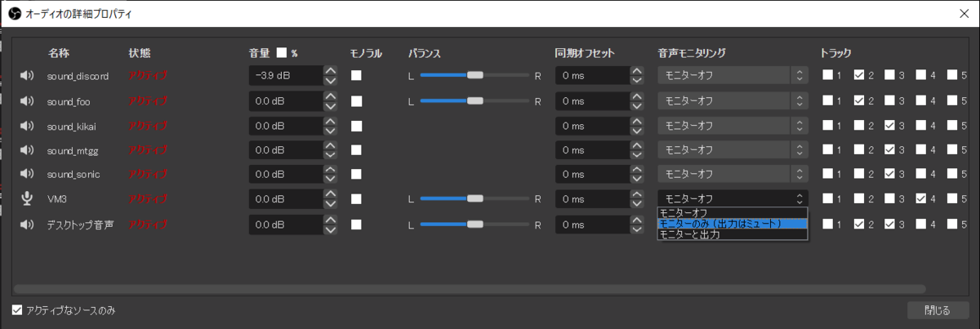Click the OBS logo in title bar

(11, 14)
